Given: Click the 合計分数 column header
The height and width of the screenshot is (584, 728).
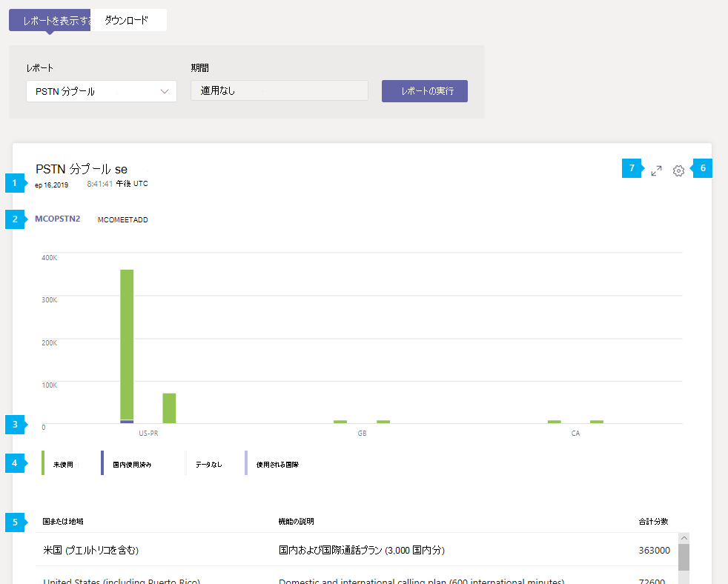Looking at the screenshot, I should coord(652,522).
